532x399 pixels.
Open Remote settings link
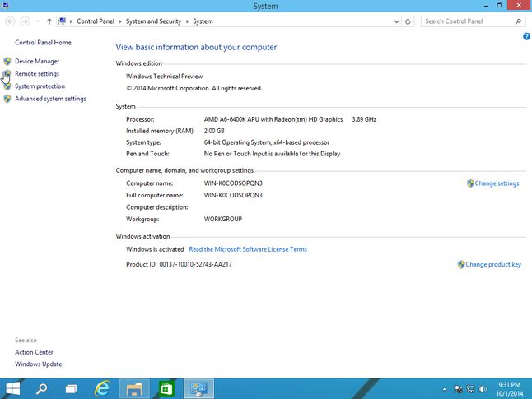tap(37, 73)
